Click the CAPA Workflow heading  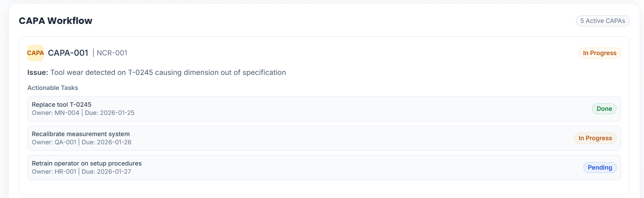(x=55, y=21)
